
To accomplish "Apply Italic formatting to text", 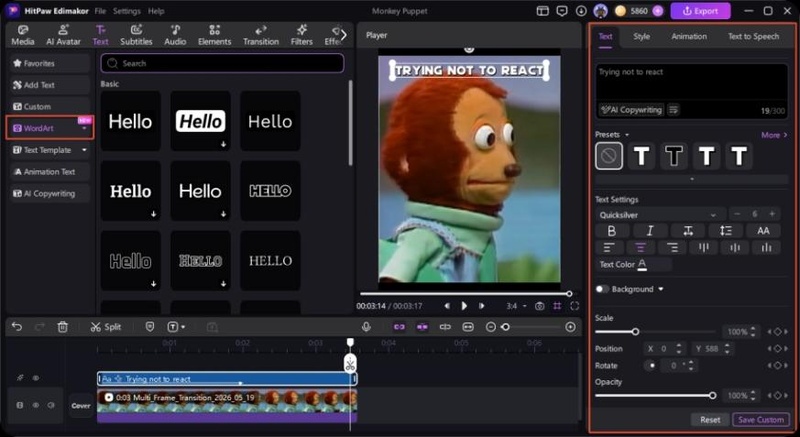I will 649,231.
